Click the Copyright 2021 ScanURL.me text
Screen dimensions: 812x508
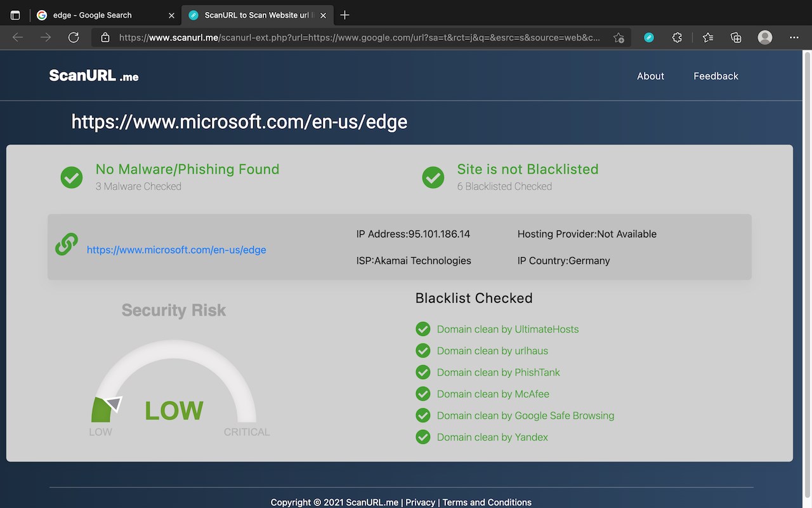click(334, 502)
